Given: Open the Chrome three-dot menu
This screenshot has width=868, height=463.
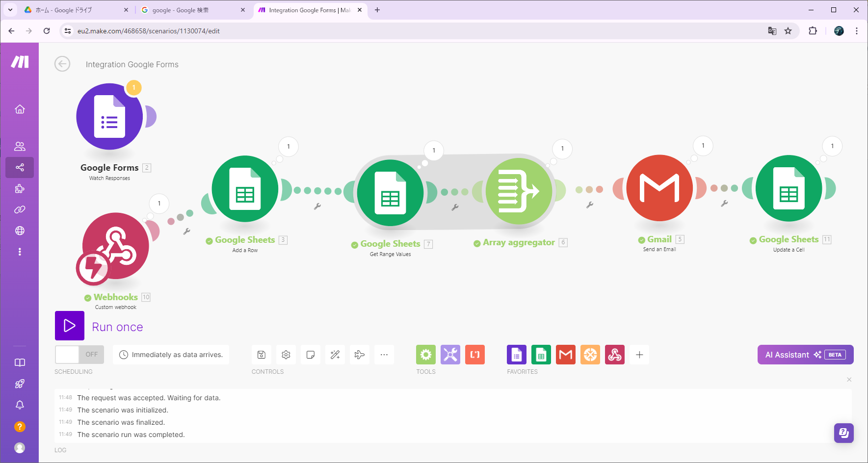Looking at the screenshot, I should [857, 31].
